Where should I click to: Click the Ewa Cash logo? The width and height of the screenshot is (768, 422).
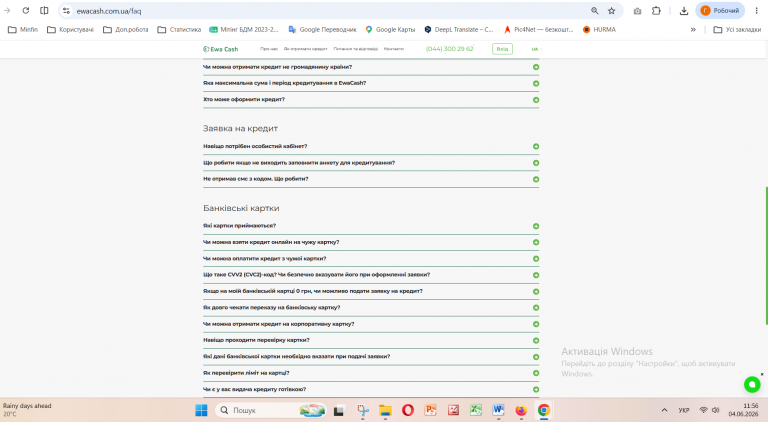[220, 49]
